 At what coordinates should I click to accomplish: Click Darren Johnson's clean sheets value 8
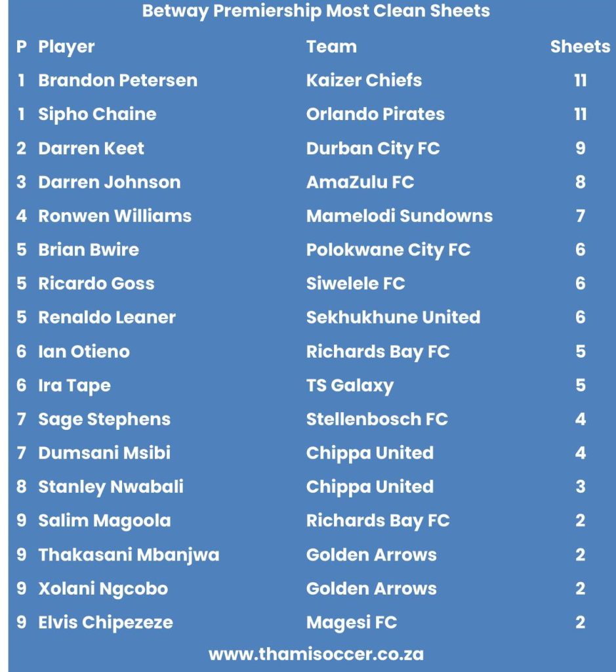[x=580, y=182]
